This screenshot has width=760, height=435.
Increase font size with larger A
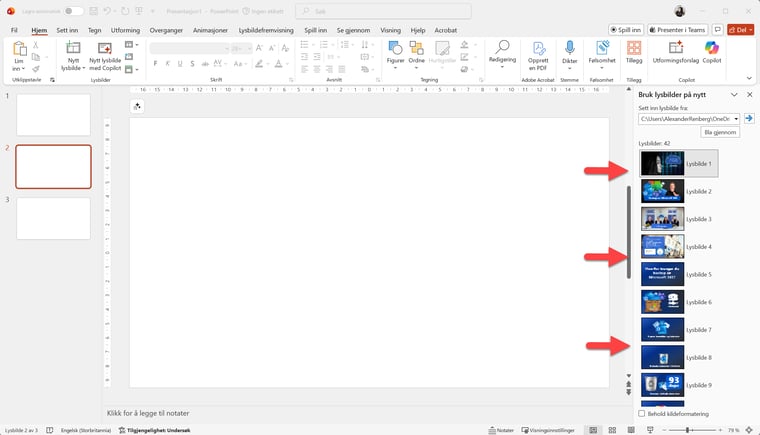pyautogui.click(x=259, y=48)
